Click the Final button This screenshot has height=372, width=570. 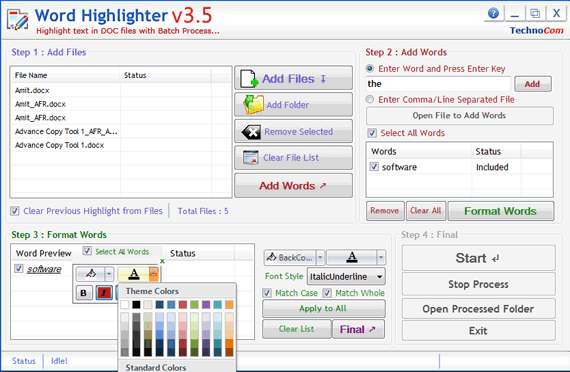coord(358,329)
